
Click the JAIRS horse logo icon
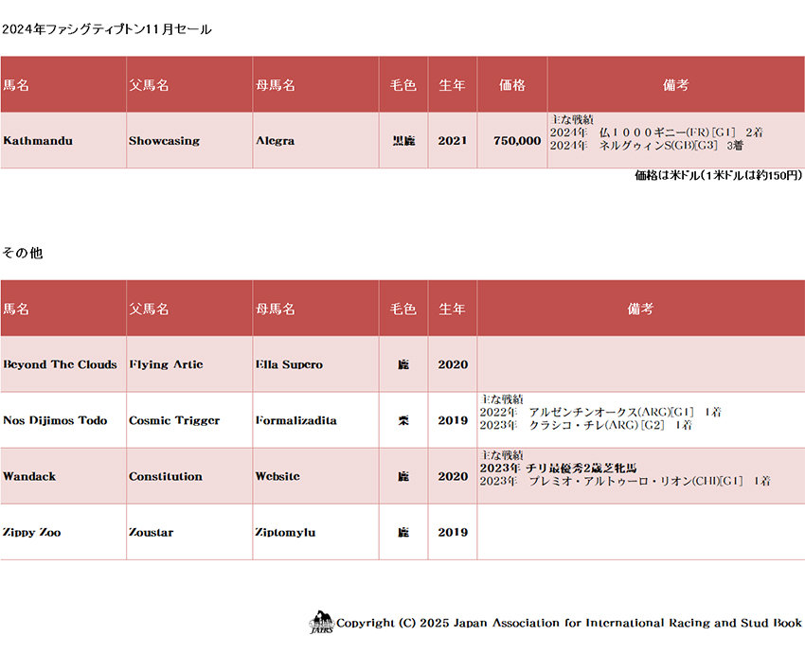[x=321, y=622]
